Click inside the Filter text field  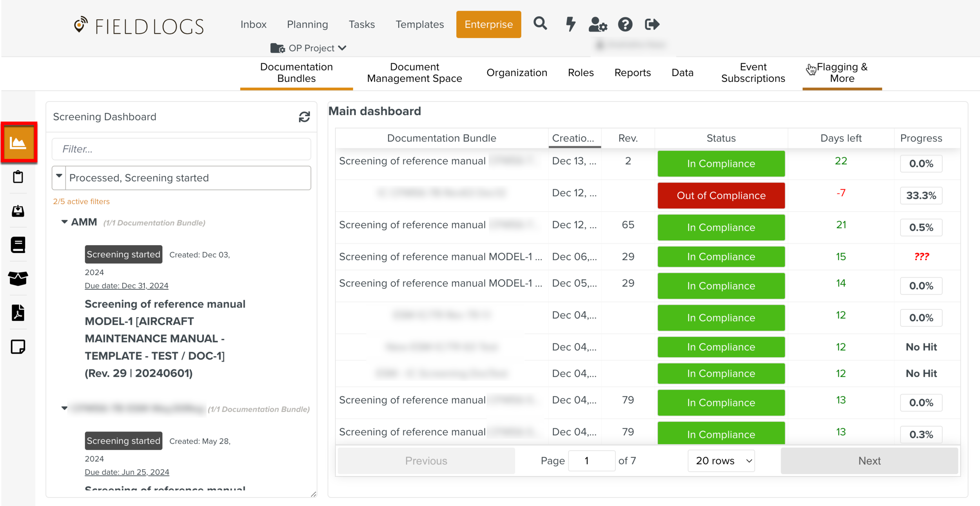tap(181, 148)
